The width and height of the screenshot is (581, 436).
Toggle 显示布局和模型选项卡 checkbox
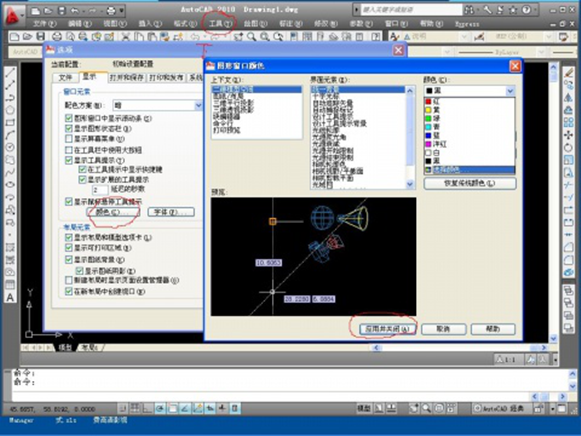coord(68,237)
